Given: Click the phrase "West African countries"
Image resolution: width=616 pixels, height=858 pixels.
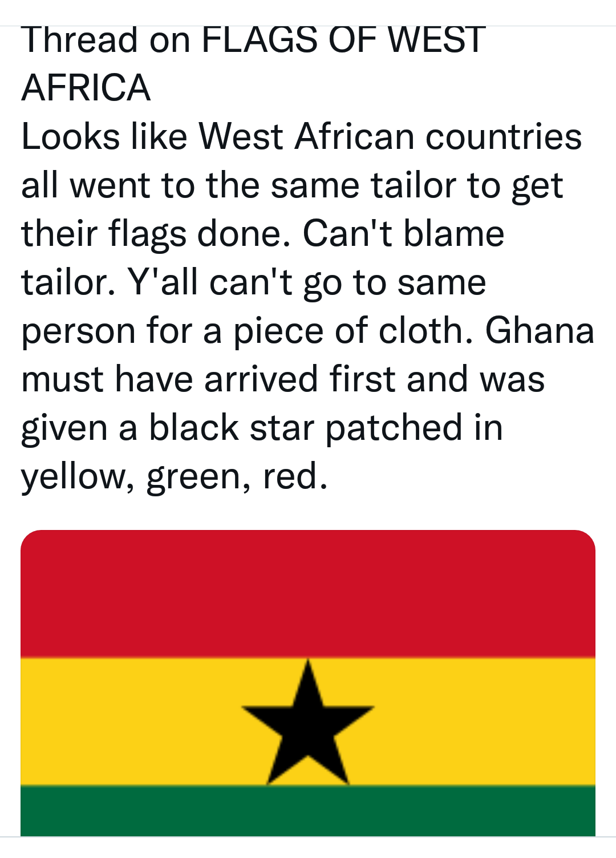Looking at the screenshot, I should pos(390,137).
